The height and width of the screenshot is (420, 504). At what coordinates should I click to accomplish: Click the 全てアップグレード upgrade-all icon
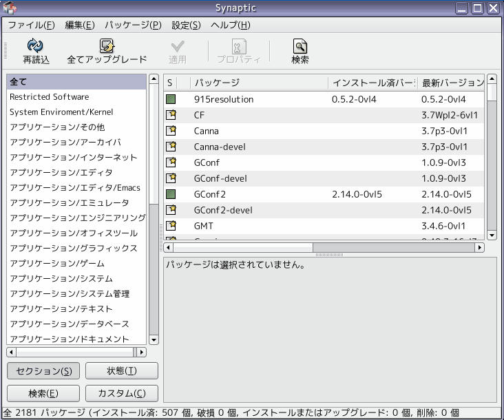coord(107,45)
